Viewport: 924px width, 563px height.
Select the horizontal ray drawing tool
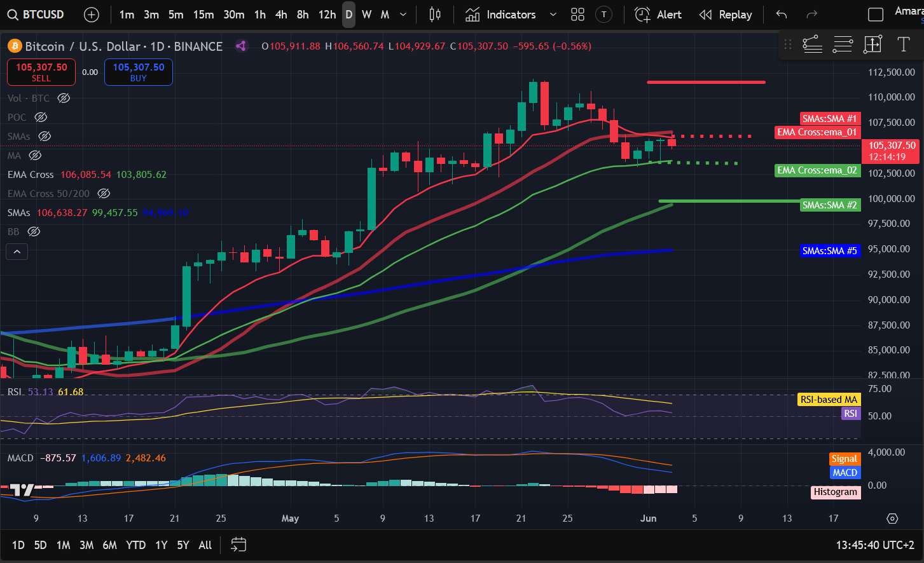(x=812, y=44)
